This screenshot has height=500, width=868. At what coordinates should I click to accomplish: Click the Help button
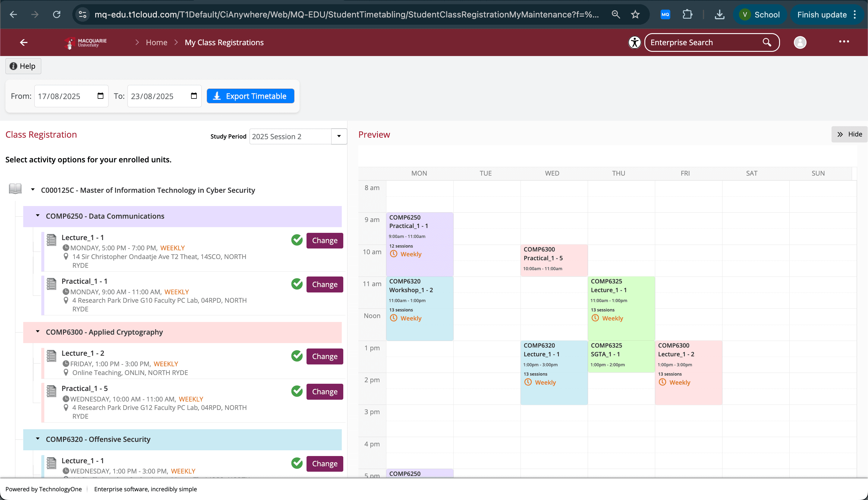(23, 66)
